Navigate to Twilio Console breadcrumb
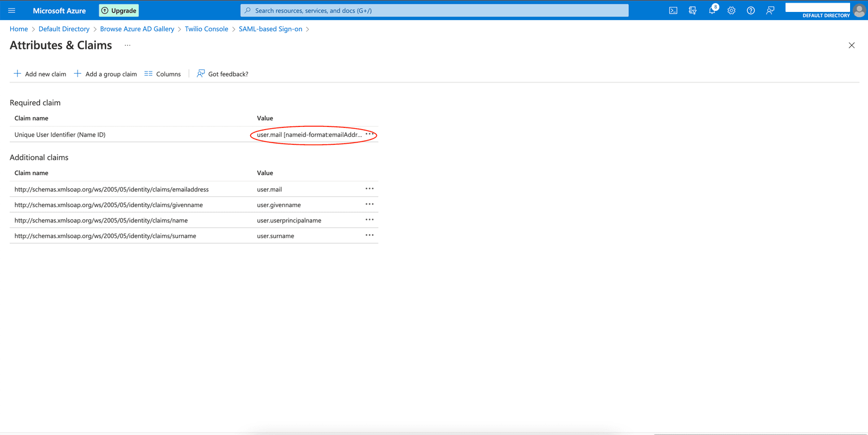The width and height of the screenshot is (868, 435). [x=206, y=29]
